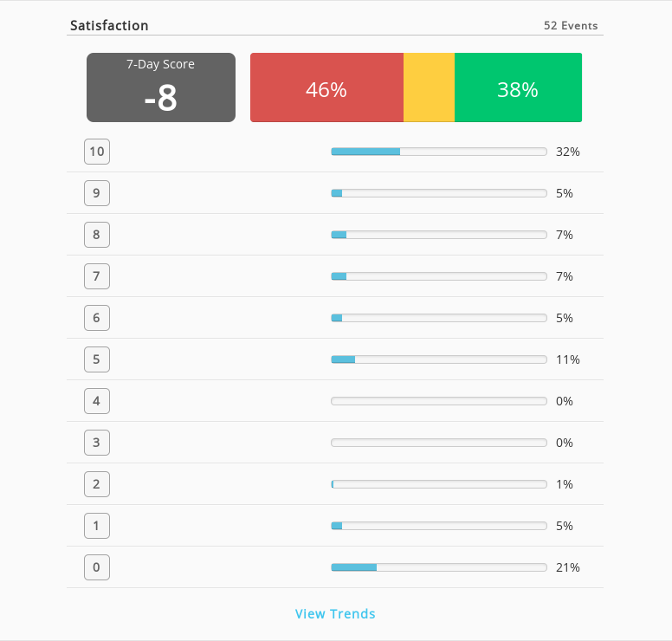The height and width of the screenshot is (641, 672).
Task: Select the score 9 badge
Action: 97,193
